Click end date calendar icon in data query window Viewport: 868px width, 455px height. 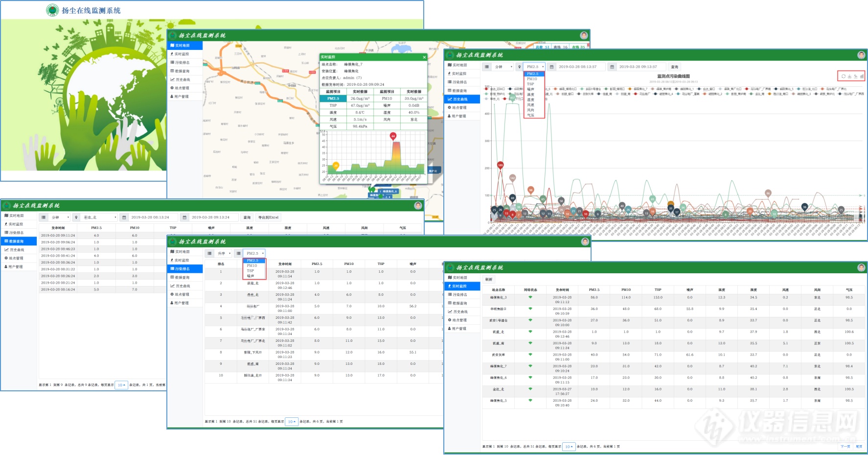185,217
